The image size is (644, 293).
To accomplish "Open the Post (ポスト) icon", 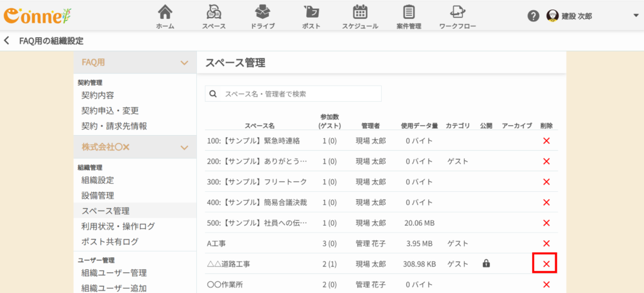I will pyautogui.click(x=311, y=13).
